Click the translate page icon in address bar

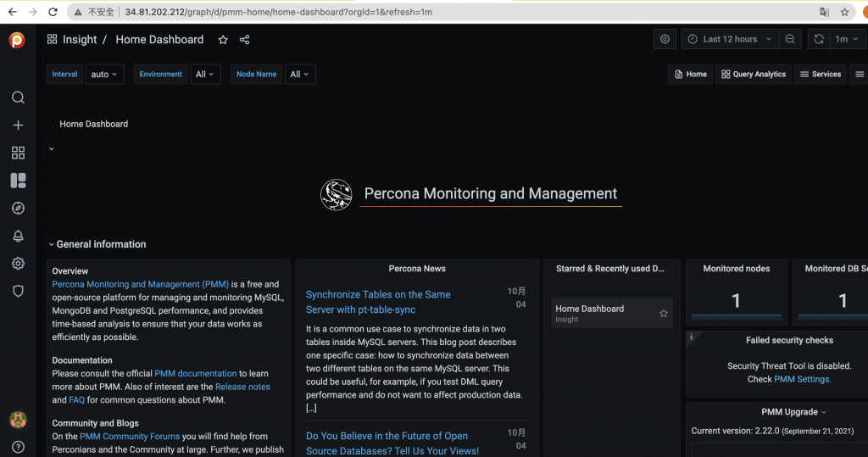(824, 12)
